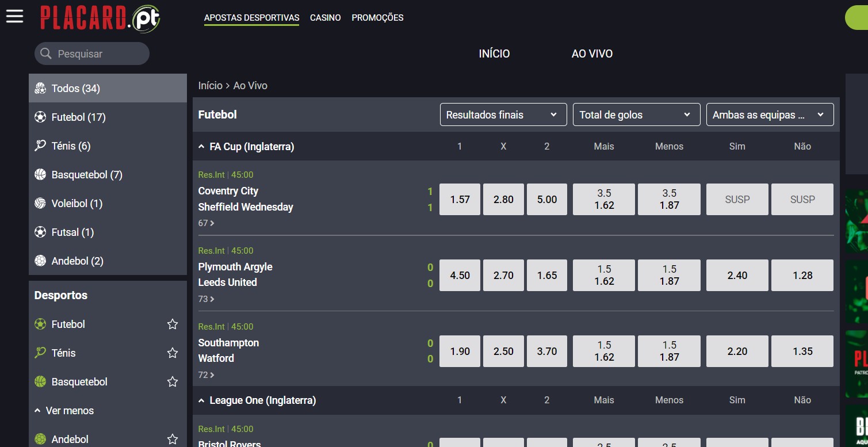Go to the Placard.pt logo home

(100, 18)
